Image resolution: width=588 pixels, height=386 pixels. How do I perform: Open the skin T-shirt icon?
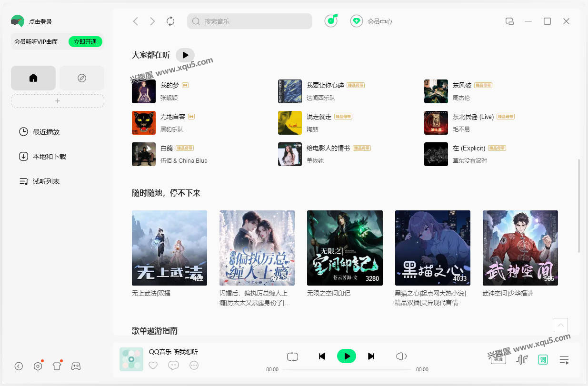coord(57,366)
